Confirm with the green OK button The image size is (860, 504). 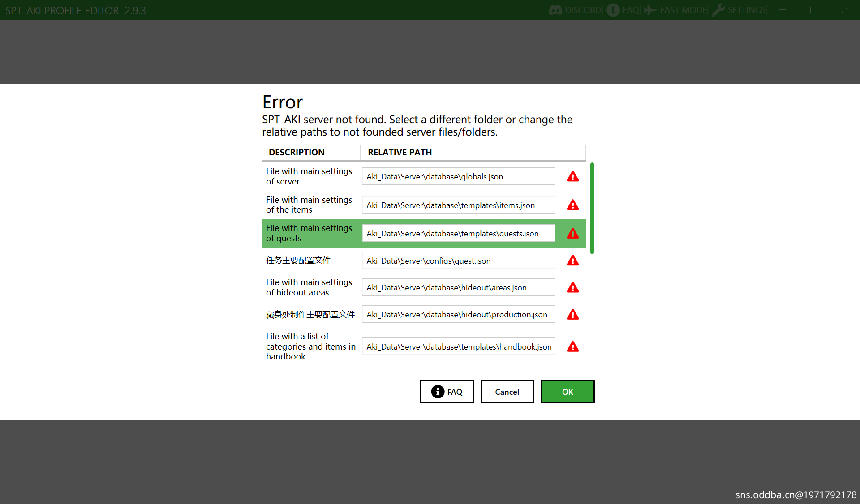point(568,392)
